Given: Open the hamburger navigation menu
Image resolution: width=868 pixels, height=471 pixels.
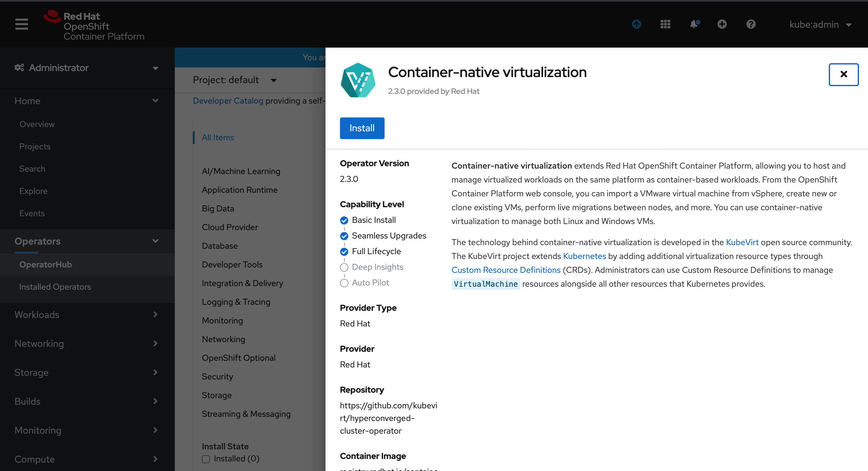Looking at the screenshot, I should (x=22, y=24).
